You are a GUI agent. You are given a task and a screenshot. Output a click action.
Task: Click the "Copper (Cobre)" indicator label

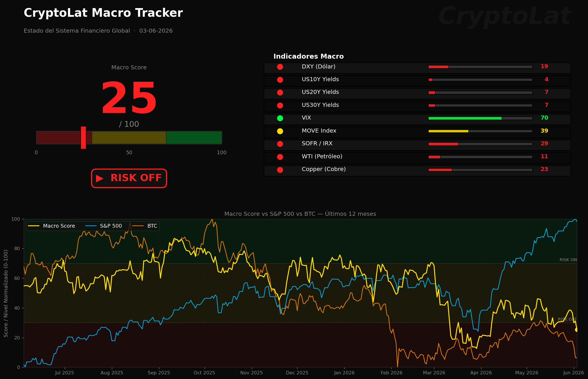tap(324, 169)
